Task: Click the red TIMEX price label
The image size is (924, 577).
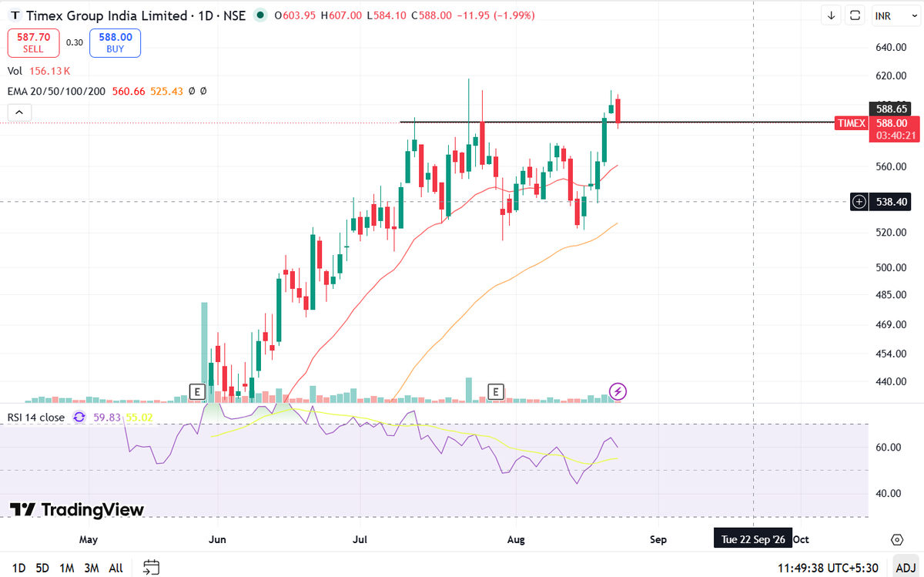Action: [852, 122]
